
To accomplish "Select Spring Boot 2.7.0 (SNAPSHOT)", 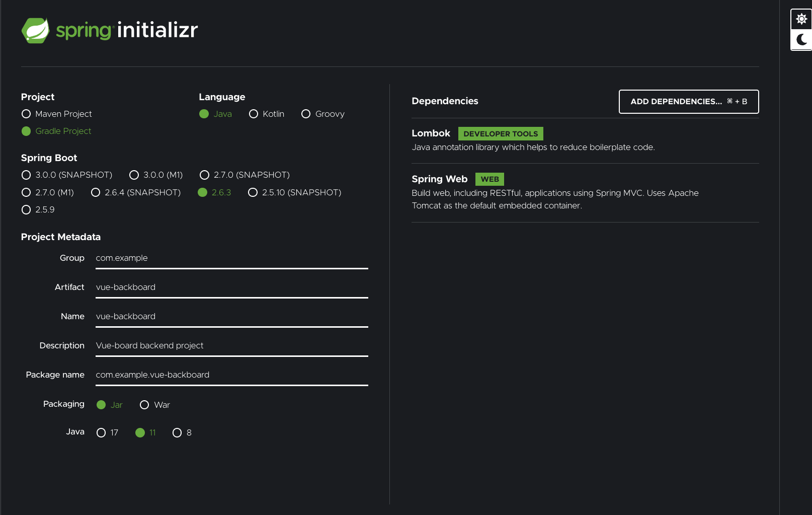I will pos(245,175).
